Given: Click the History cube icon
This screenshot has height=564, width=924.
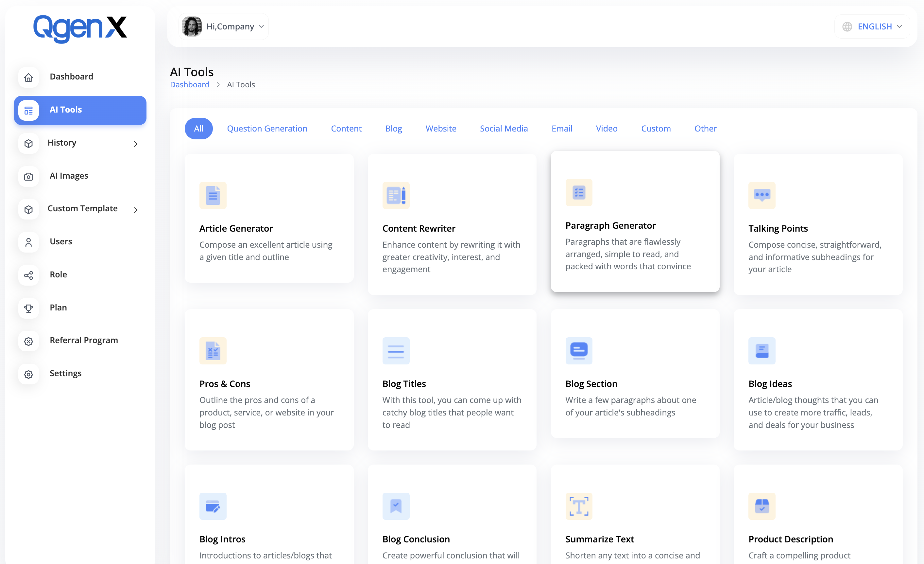Looking at the screenshot, I should [x=28, y=143].
